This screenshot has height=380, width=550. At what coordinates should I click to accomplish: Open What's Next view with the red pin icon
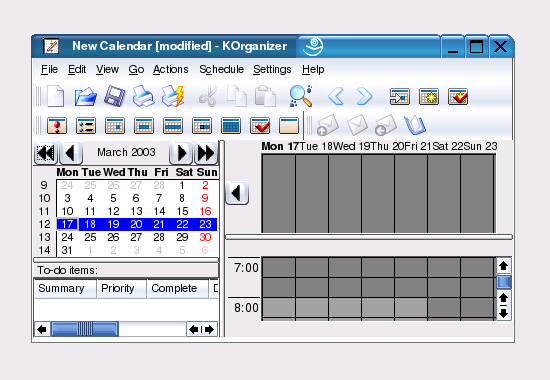[x=57, y=126]
